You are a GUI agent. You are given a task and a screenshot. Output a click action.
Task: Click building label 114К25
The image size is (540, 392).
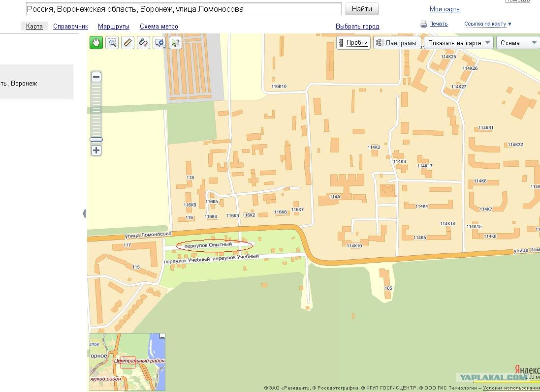pyautogui.click(x=448, y=57)
